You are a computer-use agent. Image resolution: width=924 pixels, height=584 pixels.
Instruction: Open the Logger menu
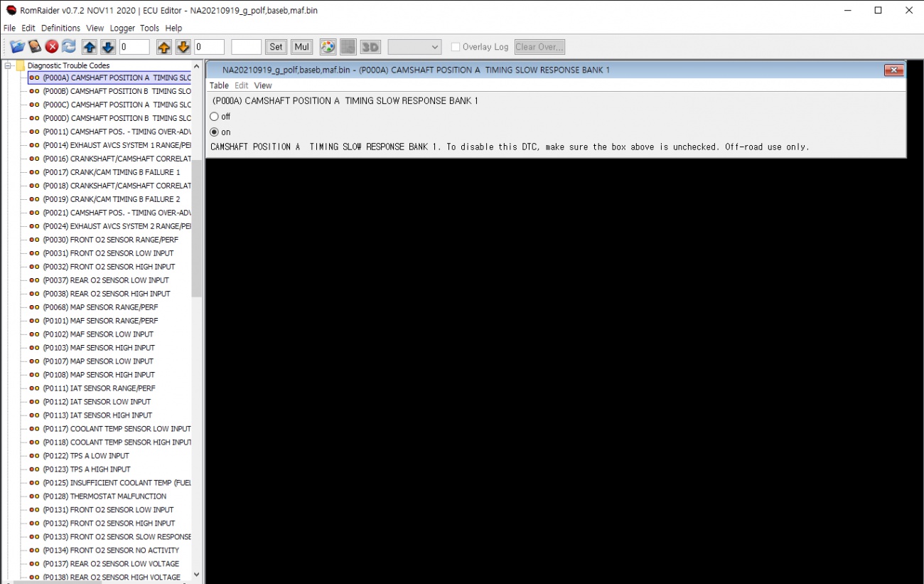[122, 28]
